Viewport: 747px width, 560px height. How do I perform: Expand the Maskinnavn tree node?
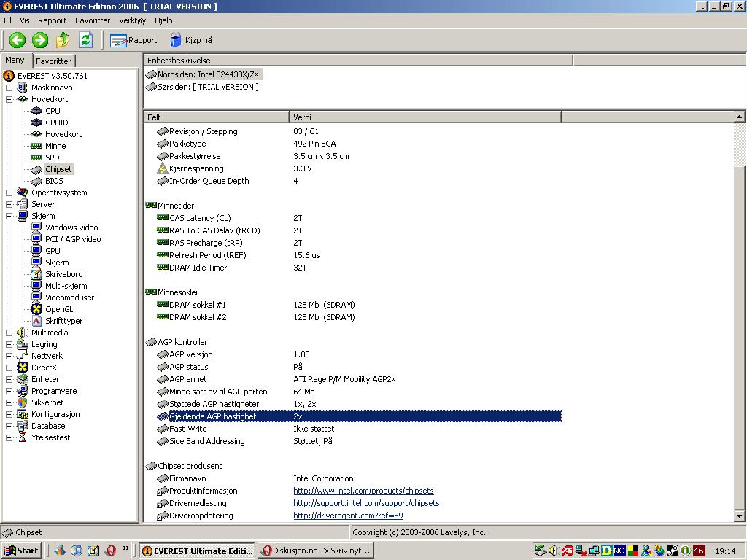(x=9, y=87)
